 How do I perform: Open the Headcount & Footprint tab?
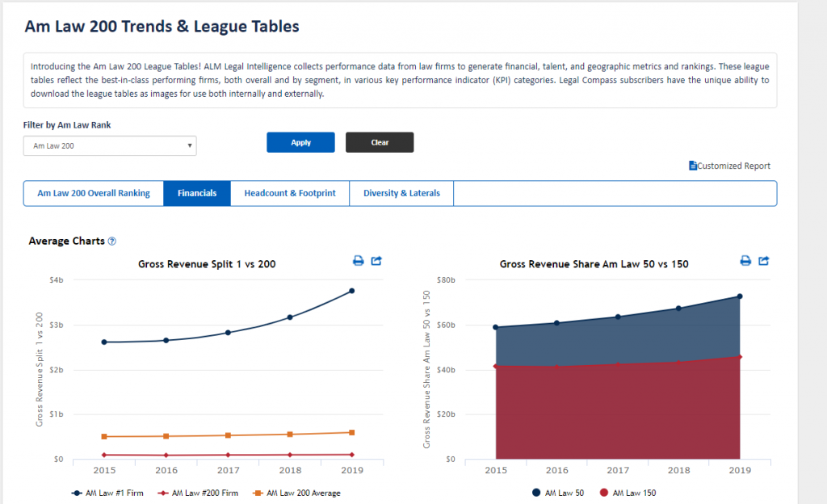click(290, 194)
